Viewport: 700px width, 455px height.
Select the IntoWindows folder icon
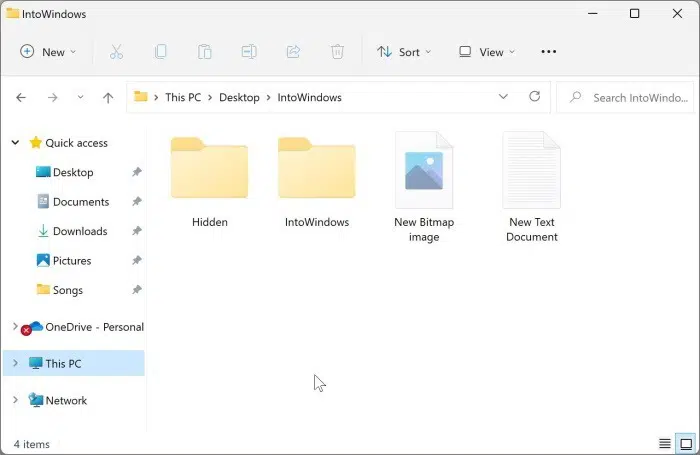(x=317, y=168)
